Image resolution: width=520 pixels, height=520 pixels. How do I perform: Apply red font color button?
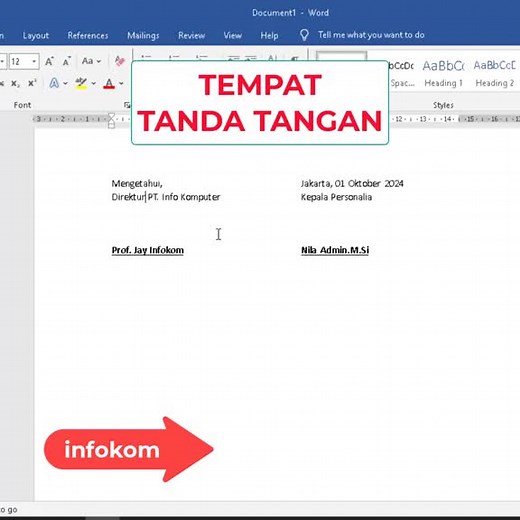pyautogui.click(x=109, y=83)
